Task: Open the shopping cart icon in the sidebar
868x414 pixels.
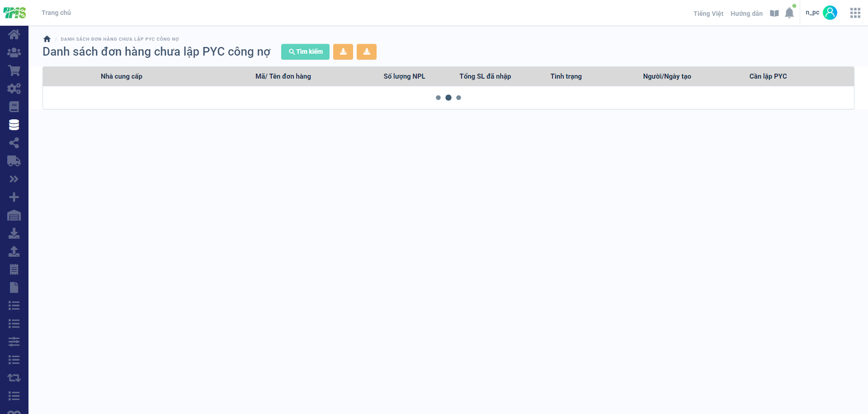Action: (x=14, y=71)
